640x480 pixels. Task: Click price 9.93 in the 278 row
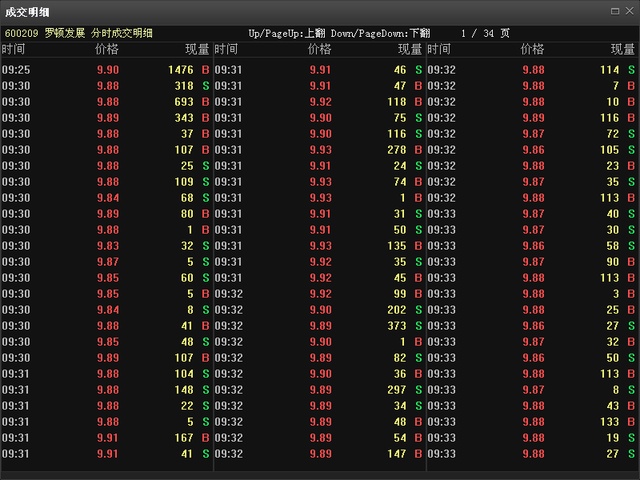click(320, 150)
